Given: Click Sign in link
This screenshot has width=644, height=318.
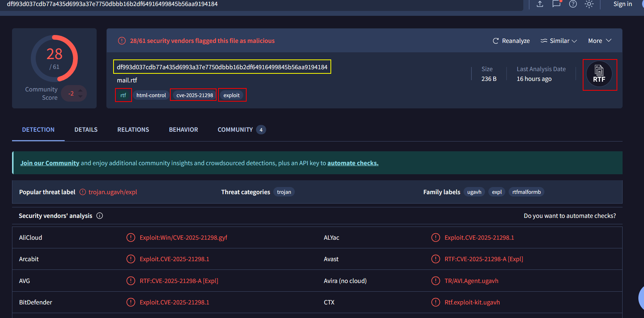Looking at the screenshot, I should (623, 4).
